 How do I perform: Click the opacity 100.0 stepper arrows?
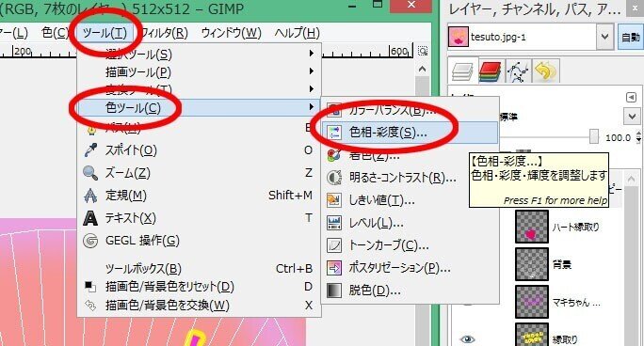(638, 137)
